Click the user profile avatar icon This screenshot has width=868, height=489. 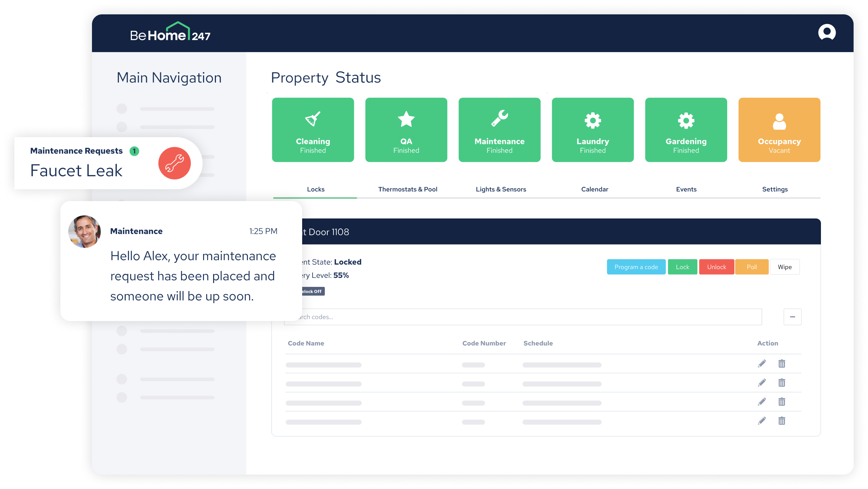tap(827, 33)
